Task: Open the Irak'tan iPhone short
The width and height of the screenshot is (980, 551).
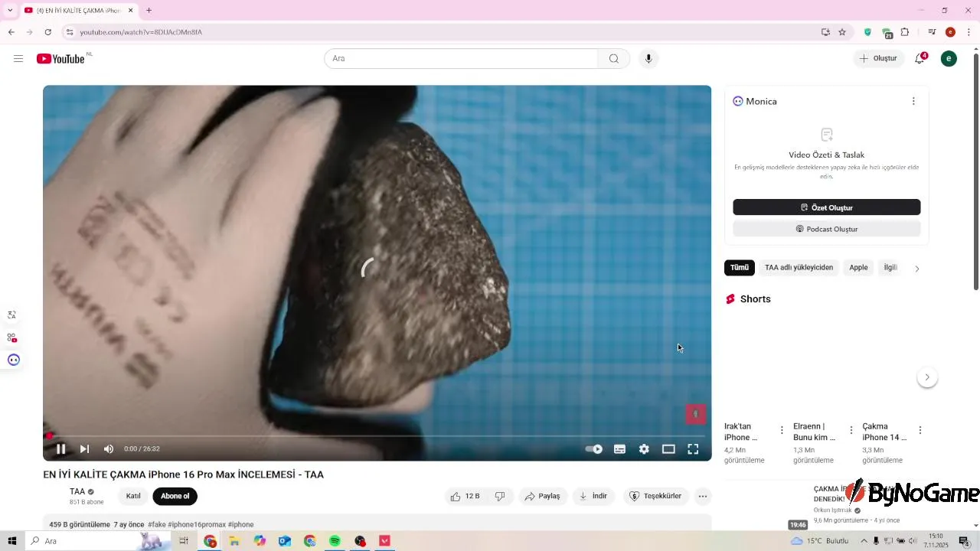Action: (741, 432)
